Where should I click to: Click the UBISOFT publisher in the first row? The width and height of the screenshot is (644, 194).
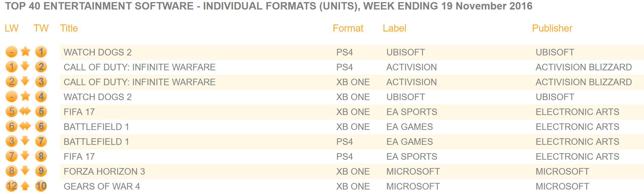[555, 52]
